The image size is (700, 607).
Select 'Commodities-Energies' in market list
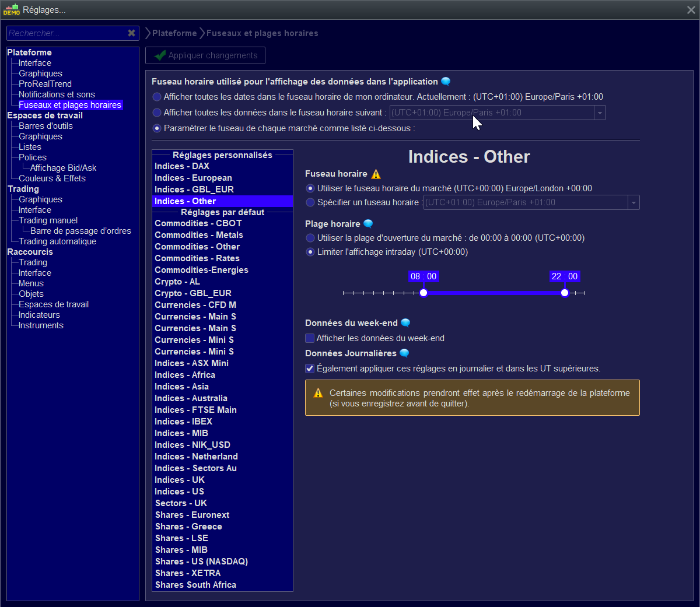click(x=222, y=270)
